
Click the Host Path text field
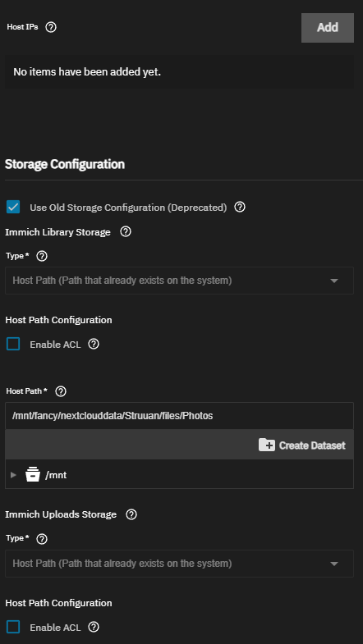pyautogui.click(x=179, y=416)
